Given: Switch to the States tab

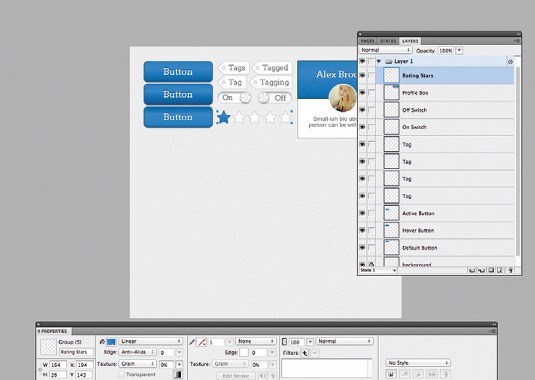Looking at the screenshot, I should pos(388,41).
